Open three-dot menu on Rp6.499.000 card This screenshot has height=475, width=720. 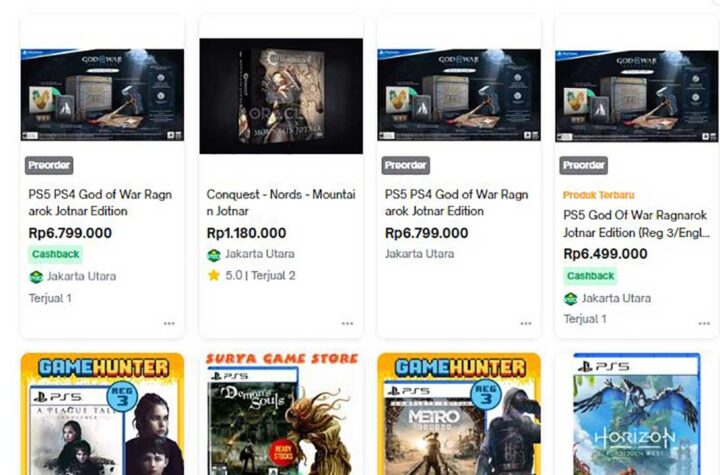(x=704, y=323)
